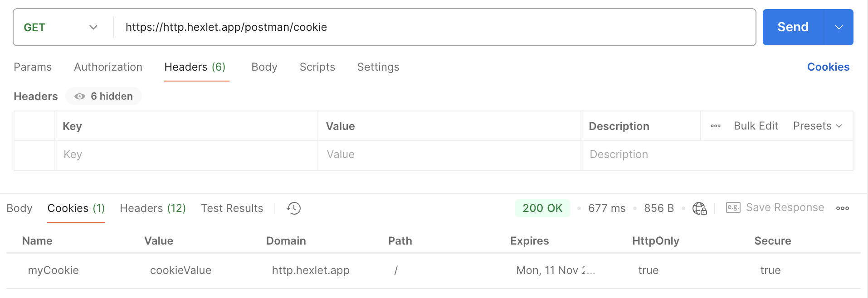The width and height of the screenshot is (868, 298).
Task: Expand the Send button options arrow
Action: [x=839, y=27]
